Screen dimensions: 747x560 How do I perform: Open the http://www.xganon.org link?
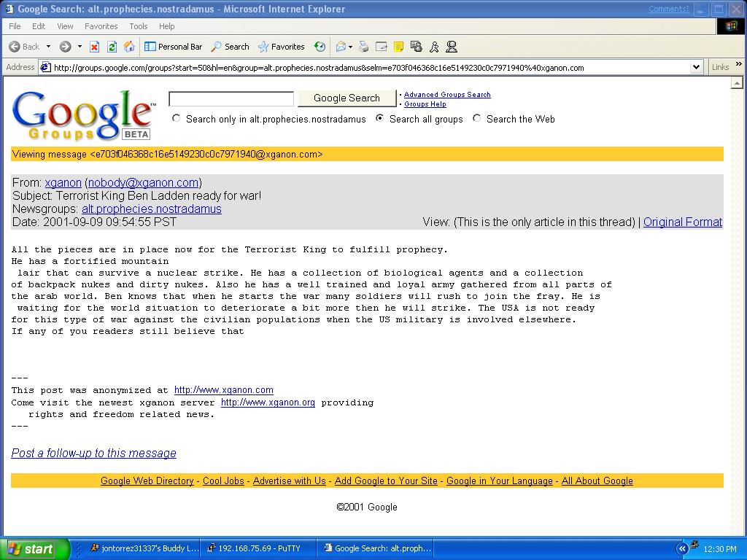(268, 402)
